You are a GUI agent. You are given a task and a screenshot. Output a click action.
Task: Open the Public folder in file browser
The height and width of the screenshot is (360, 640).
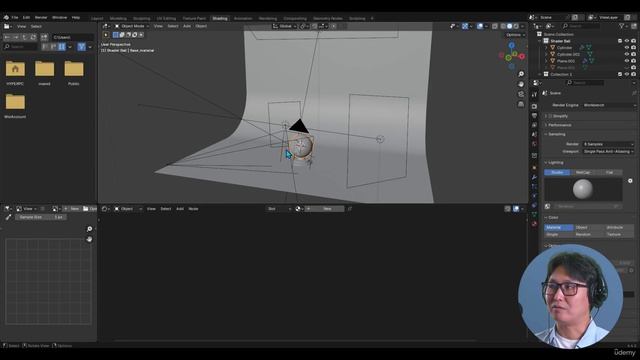click(74, 69)
